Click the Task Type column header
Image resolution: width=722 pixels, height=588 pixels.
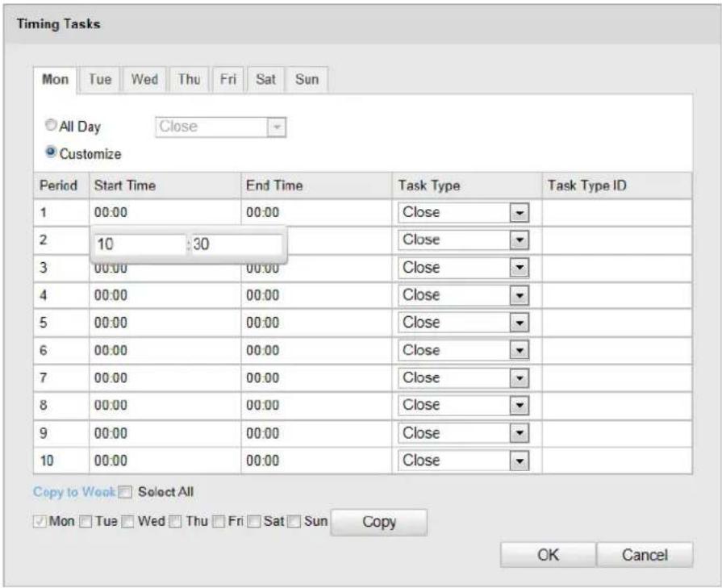(x=467, y=186)
